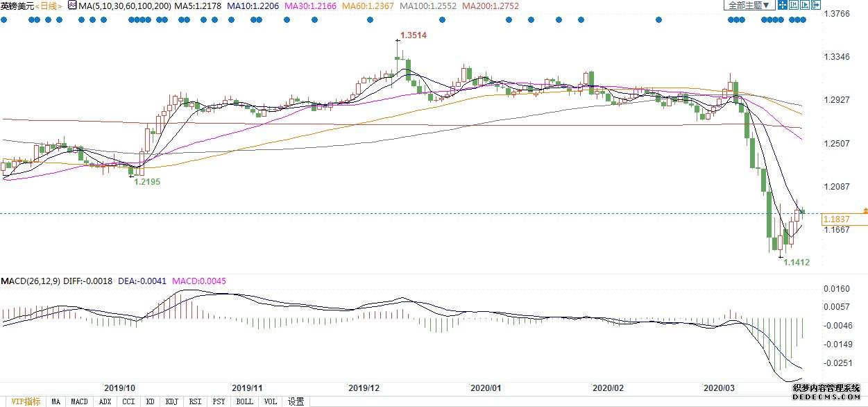Open the 日线 period selector
The width and height of the screenshot is (868, 407).
49,6
